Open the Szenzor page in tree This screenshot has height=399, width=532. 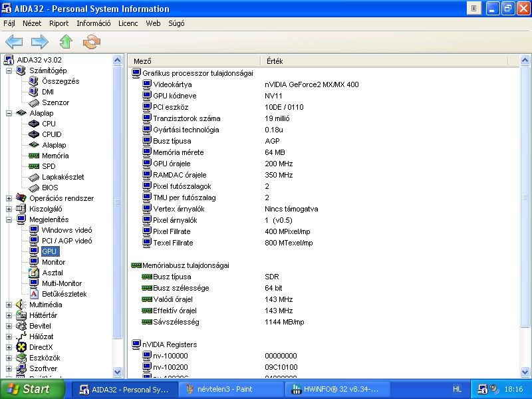[x=55, y=102]
